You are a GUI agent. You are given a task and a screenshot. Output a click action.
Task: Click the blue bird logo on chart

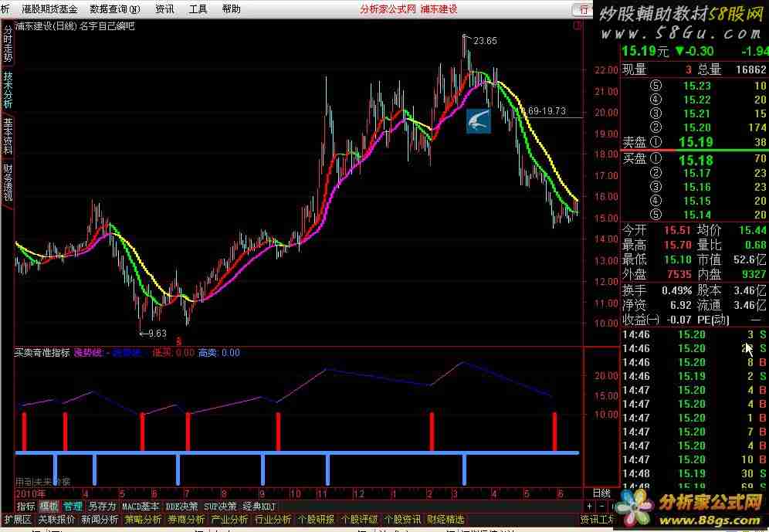click(478, 121)
